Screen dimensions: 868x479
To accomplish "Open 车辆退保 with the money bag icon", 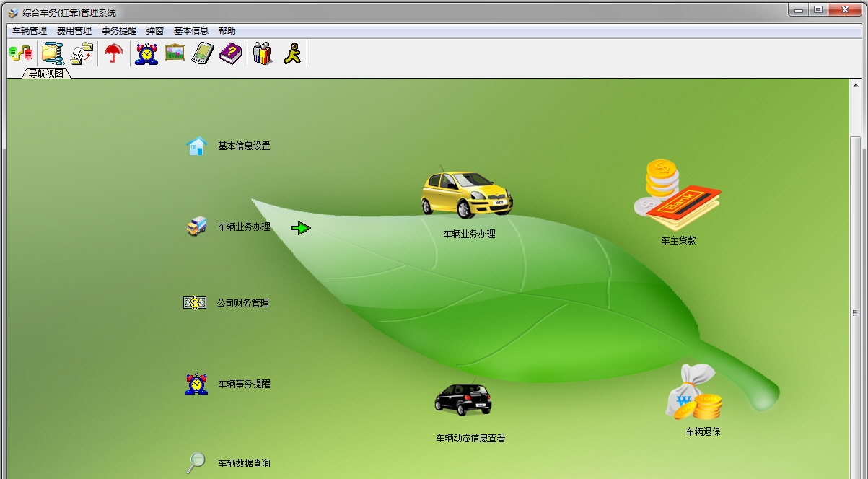I will tap(693, 393).
